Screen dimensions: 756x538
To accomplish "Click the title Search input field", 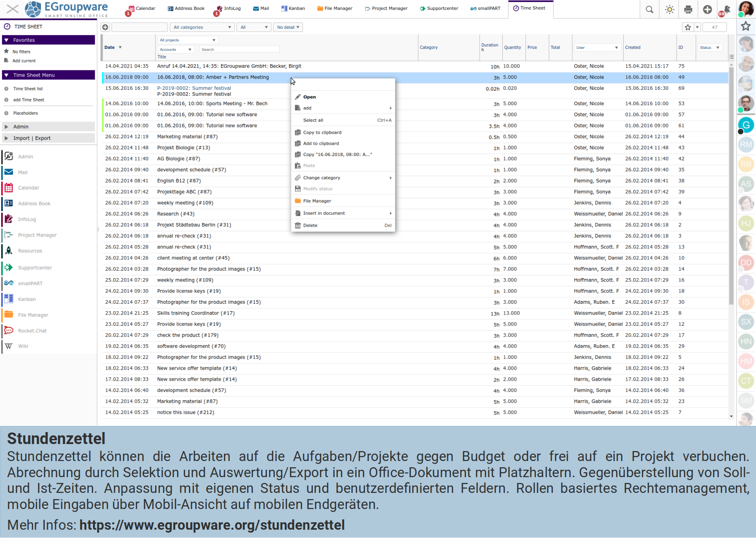I will click(239, 50).
